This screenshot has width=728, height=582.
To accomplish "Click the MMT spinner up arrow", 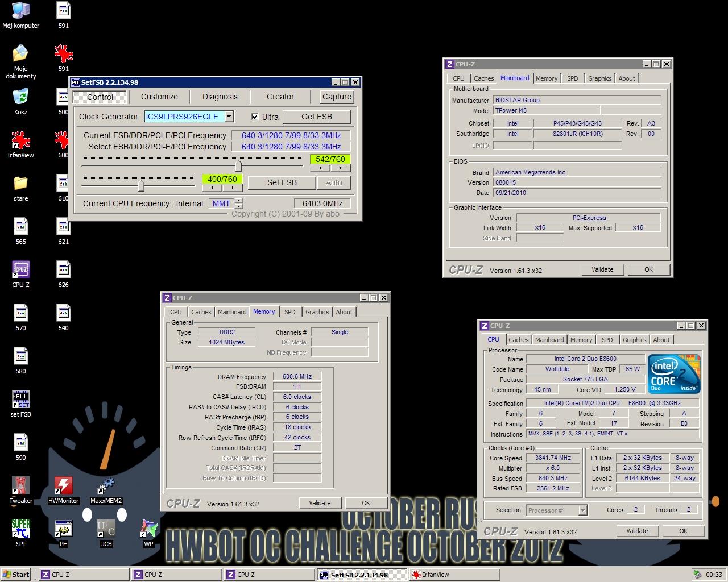I will pyautogui.click(x=239, y=201).
